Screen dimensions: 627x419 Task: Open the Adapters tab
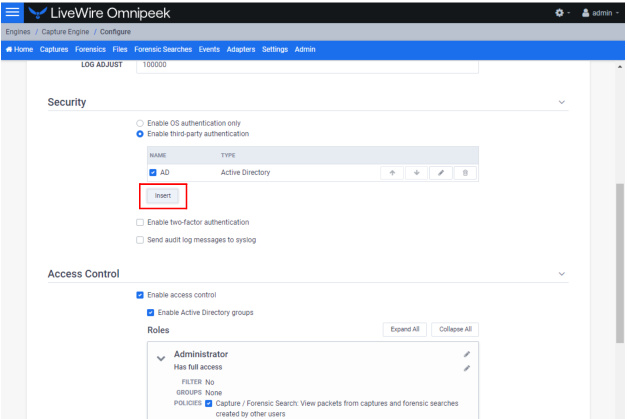click(241, 49)
